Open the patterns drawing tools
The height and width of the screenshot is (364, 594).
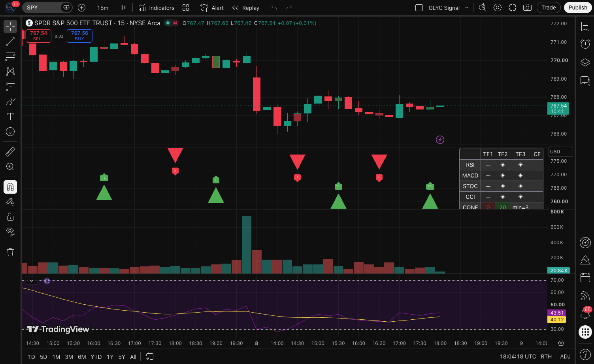10,72
